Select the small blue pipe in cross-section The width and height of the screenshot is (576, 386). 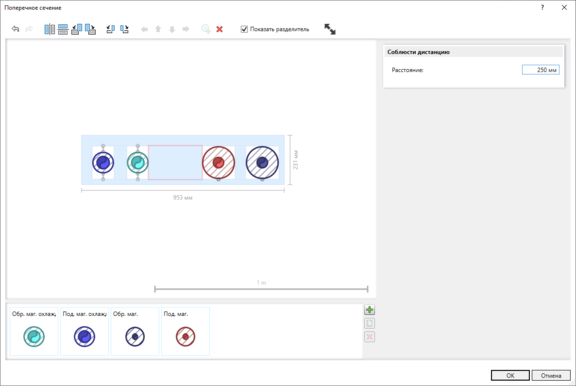click(x=103, y=162)
